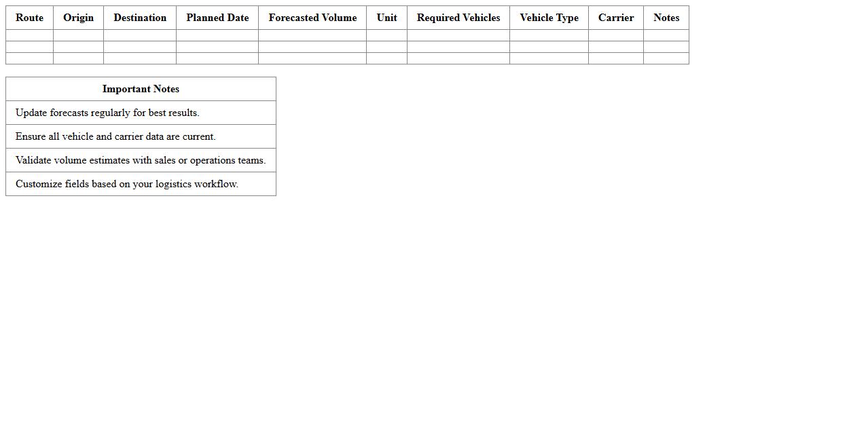Select the 'Validate volume estimates' note row

141,160
